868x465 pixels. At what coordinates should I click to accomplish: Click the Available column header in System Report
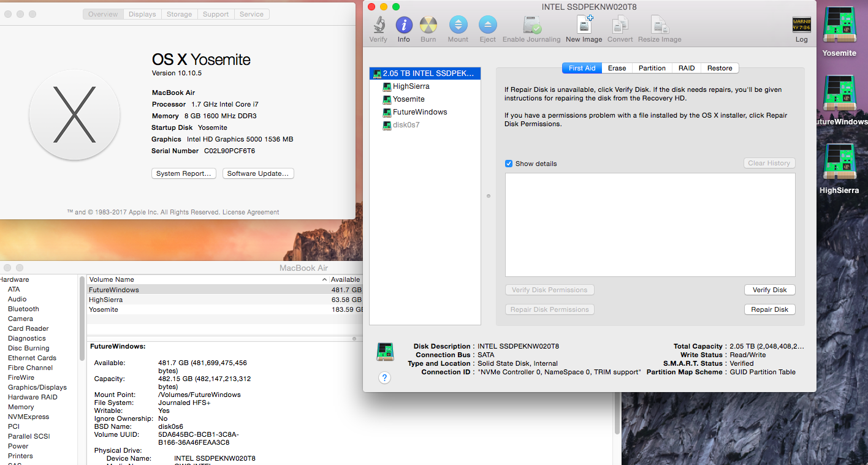pos(346,279)
